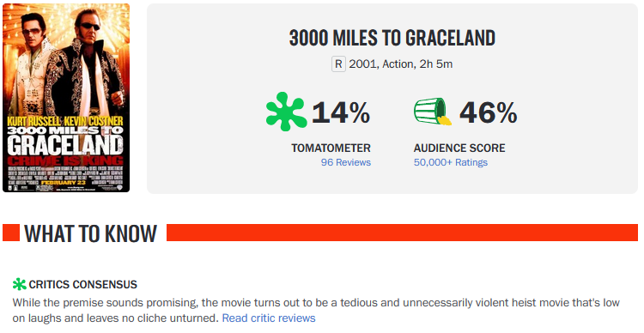Screen dimensions: 644x333
Task: Click the green splat Tomatometer icon
Action: pos(286,112)
